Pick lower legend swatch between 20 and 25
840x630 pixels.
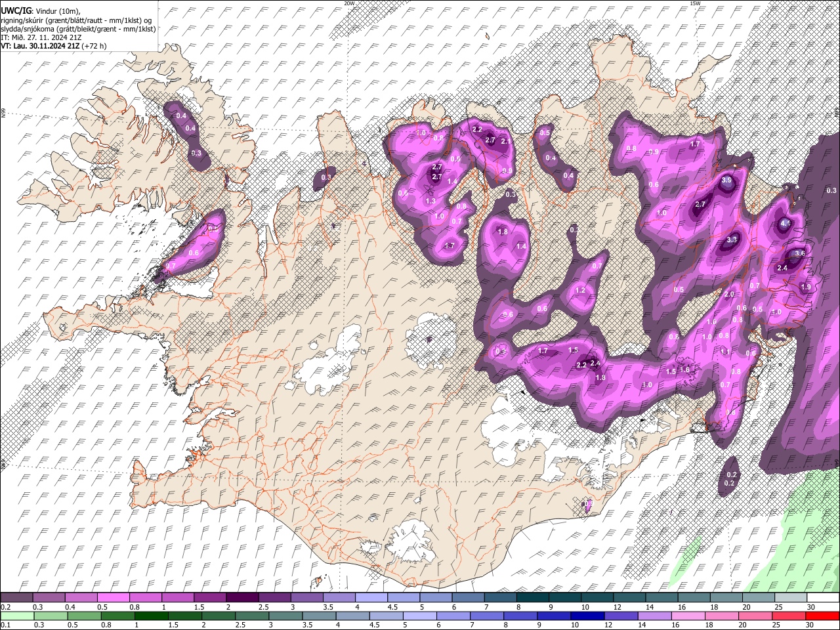755,616
